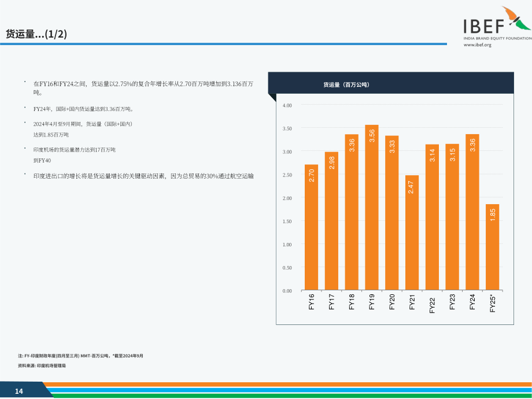Click the FY17 axis label
Viewport: 532px width, 399px height.
click(x=331, y=302)
